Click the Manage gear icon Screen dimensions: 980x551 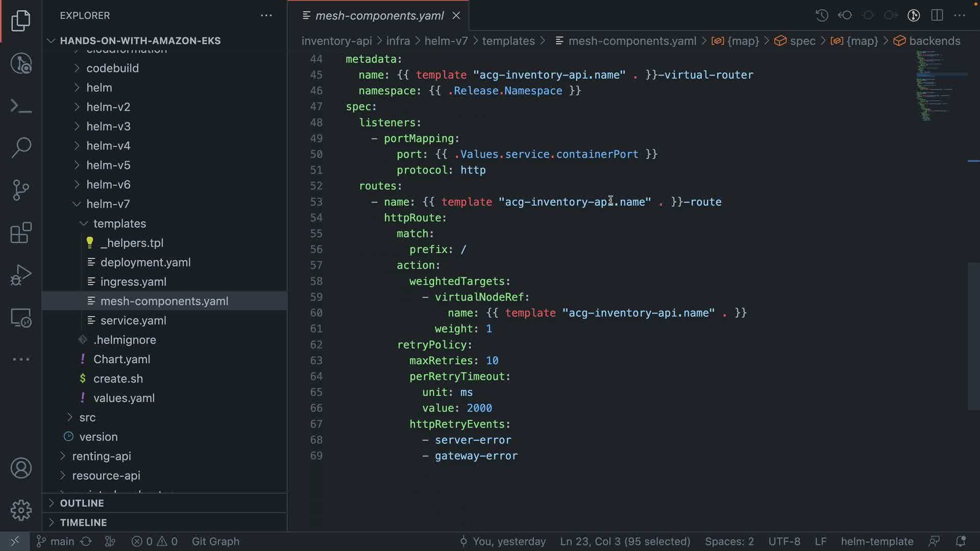tap(21, 510)
